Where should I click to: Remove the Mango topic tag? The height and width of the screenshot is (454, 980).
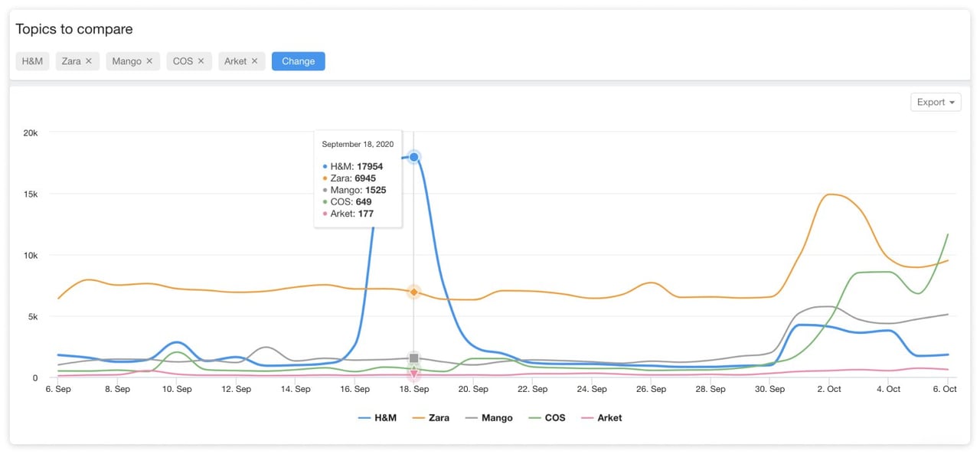pyautogui.click(x=149, y=61)
